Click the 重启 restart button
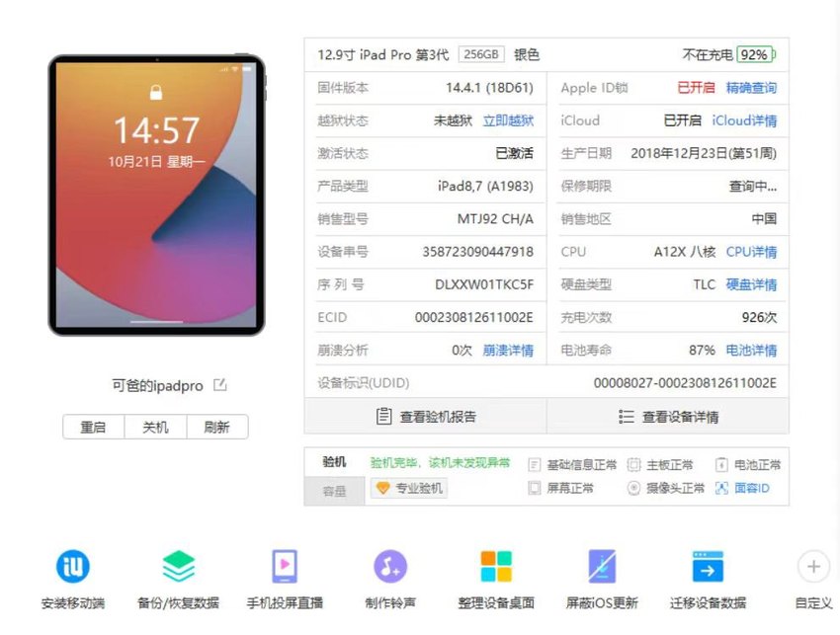 [x=93, y=428]
